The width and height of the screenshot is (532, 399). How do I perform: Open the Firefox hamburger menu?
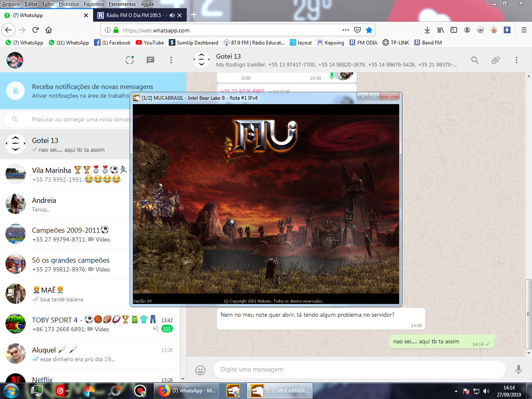(524, 30)
